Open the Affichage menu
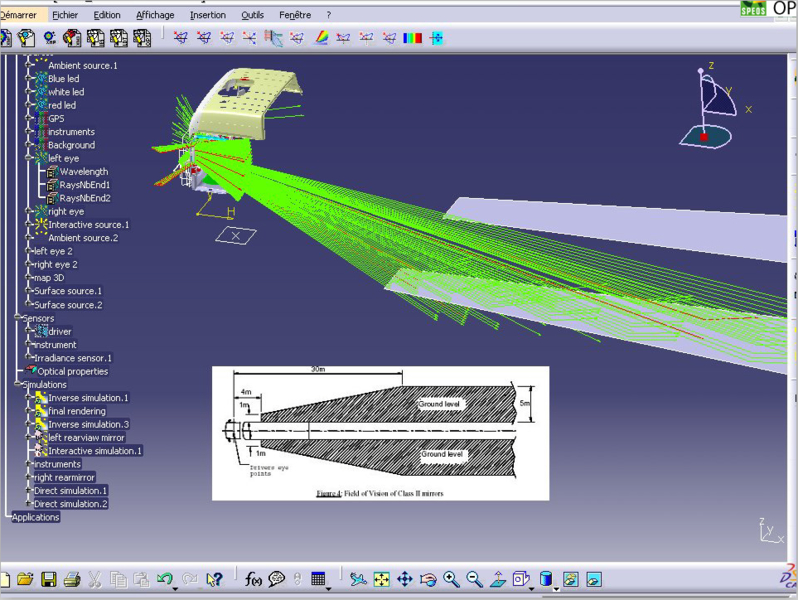The image size is (798, 600). tap(155, 15)
